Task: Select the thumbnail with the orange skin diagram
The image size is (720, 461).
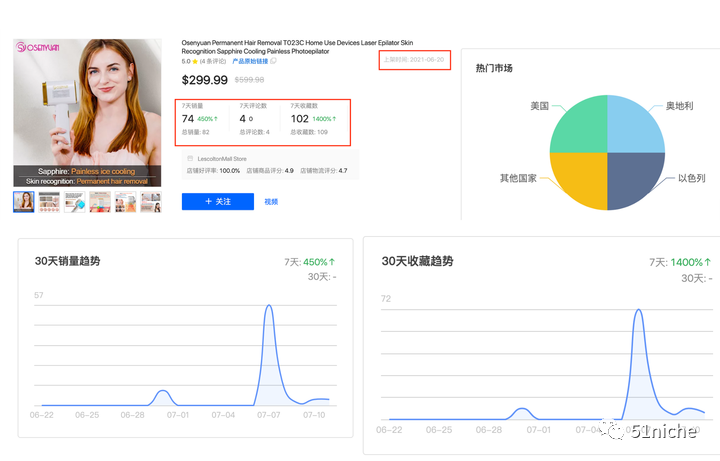Action: pos(125,202)
